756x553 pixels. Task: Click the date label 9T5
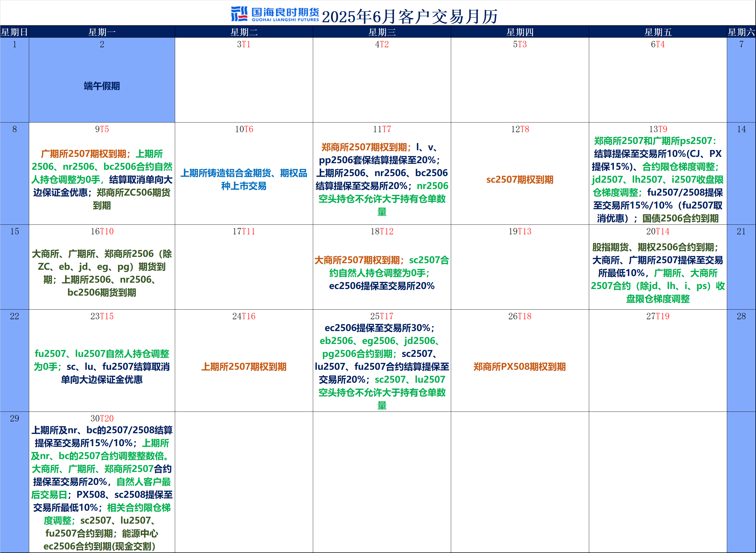point(102,129)
